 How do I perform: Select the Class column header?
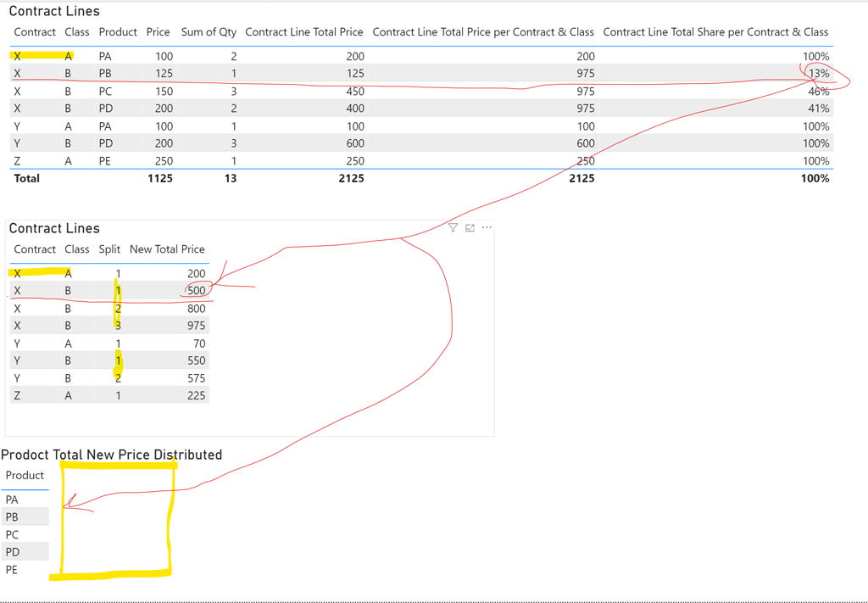coord(76,31)
